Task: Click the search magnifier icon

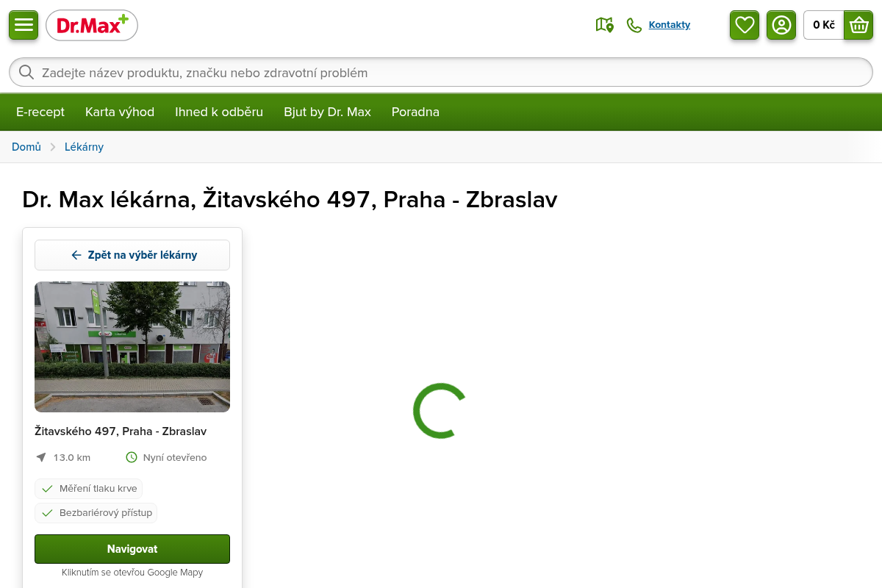Action: (26, 72)
